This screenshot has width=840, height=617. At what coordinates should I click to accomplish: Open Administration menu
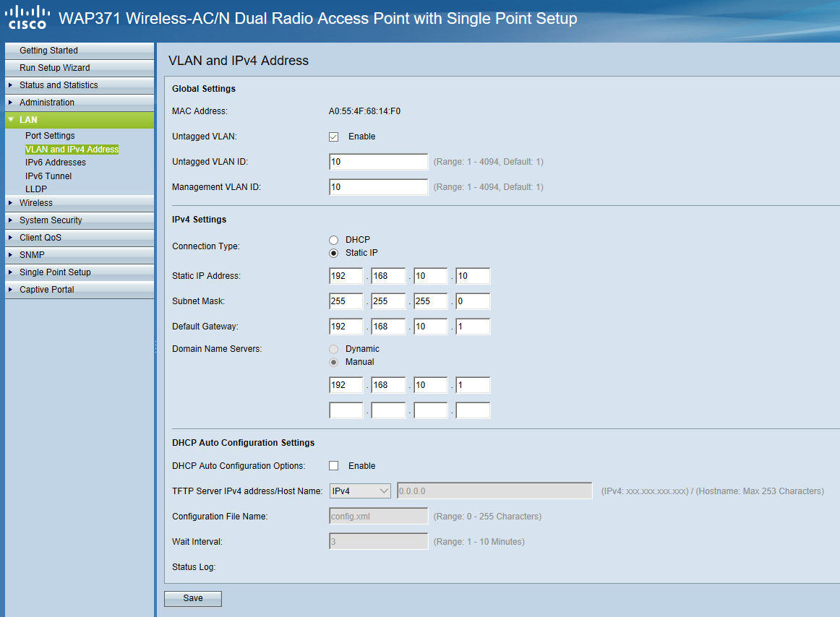pyautogui.click(x=80, y=103)
